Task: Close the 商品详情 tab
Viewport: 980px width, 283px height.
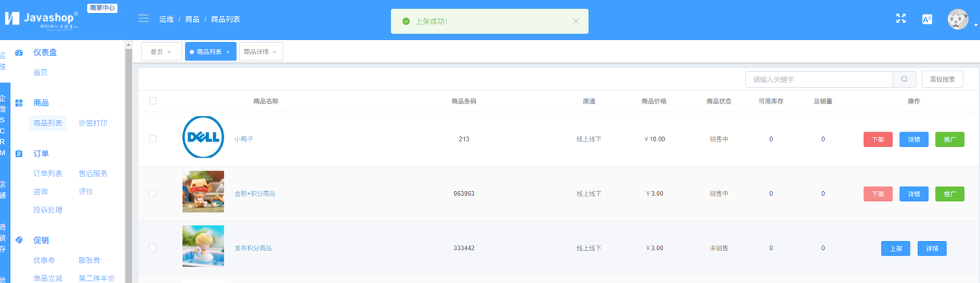Action: 275,52
